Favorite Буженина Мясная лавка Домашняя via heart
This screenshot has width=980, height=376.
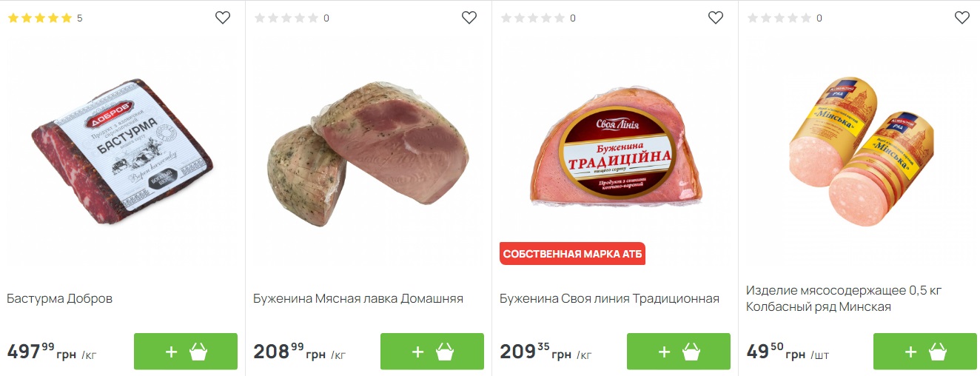coord(469,18)
